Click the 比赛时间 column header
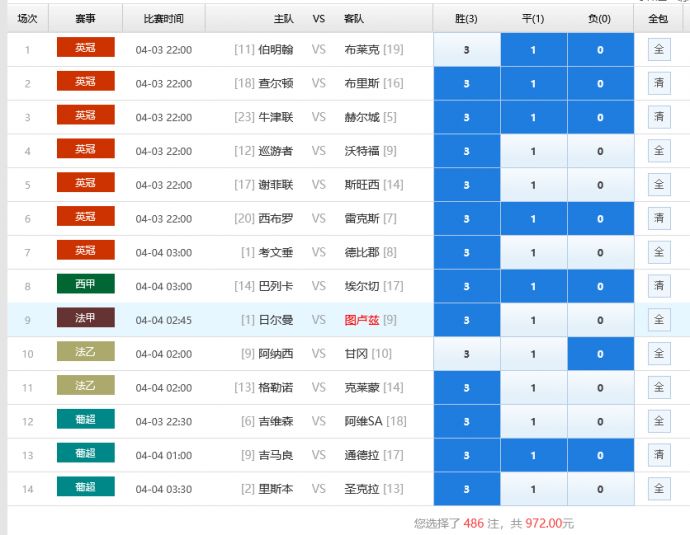The width and height of the screenshot is (690, 535). coord(163,18)
